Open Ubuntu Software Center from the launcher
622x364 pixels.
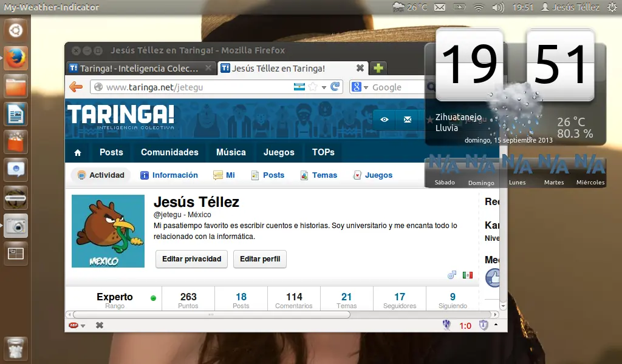[x=15, y=142]
